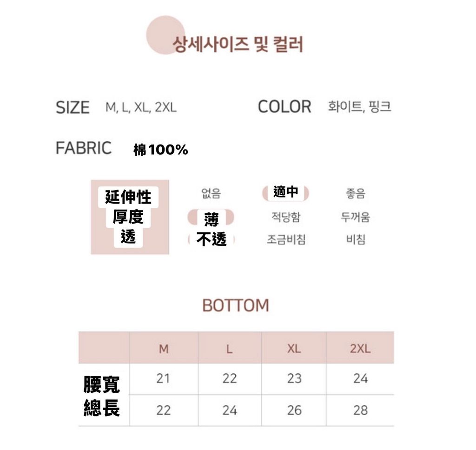Click the 腰寬 row label
Image resolution: width=476 pixels, height=450 pixels.
(102, 384)
